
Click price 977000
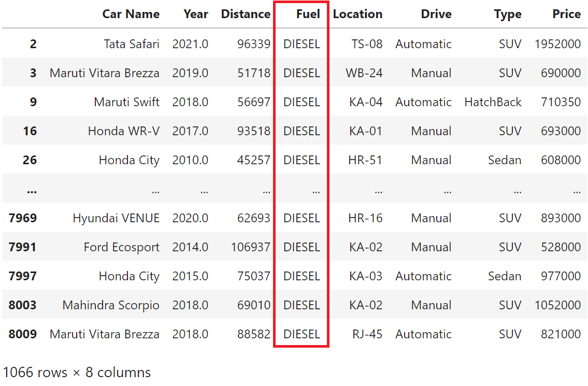561,277
